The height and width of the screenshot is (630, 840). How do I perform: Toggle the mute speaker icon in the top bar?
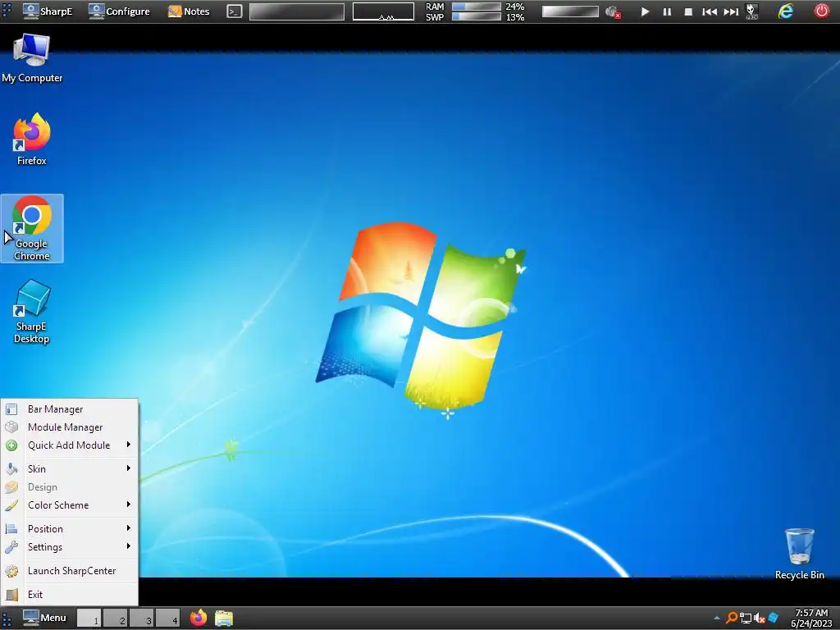coord(612,11)
